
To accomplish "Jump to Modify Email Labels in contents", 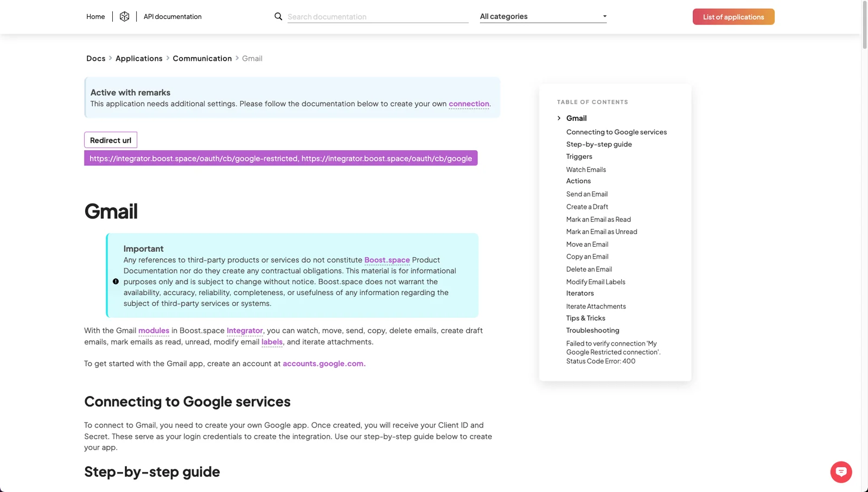I will pos(596,282).
